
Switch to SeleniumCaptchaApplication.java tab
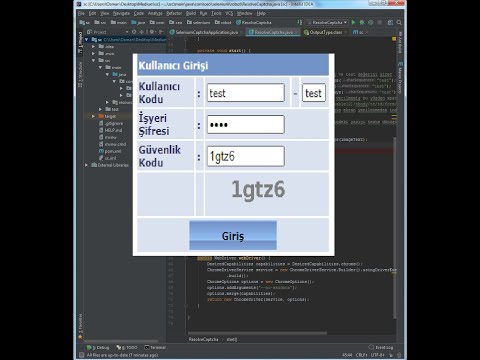coord(206,32)
